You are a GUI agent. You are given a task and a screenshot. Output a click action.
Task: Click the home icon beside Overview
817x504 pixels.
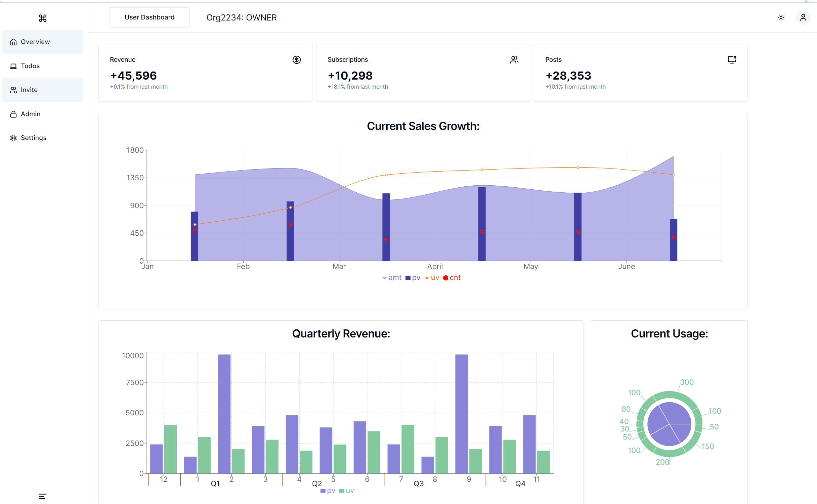click(x=13, y=42)
